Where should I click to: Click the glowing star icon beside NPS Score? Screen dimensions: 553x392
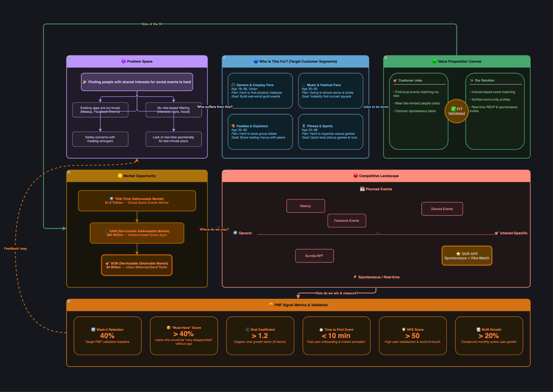[x=404, y=329]
